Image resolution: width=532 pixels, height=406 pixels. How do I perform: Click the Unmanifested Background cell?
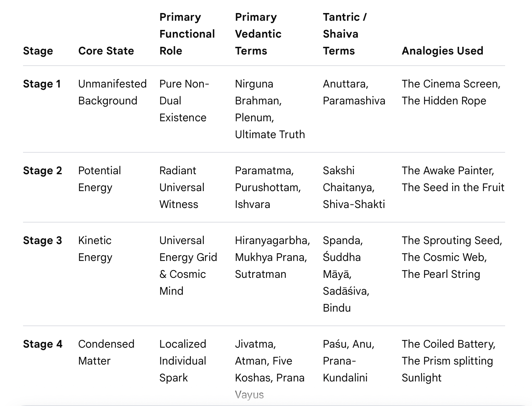112,92
